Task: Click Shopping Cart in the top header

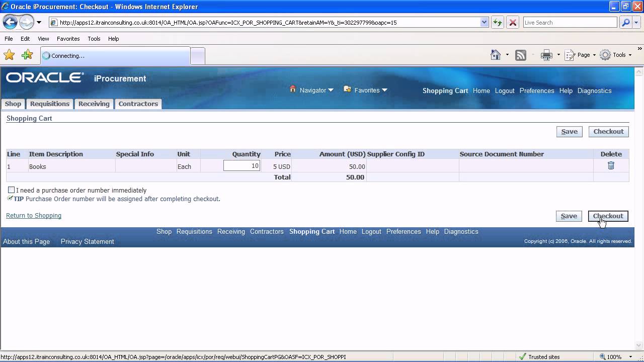Action: coord(445,90)
